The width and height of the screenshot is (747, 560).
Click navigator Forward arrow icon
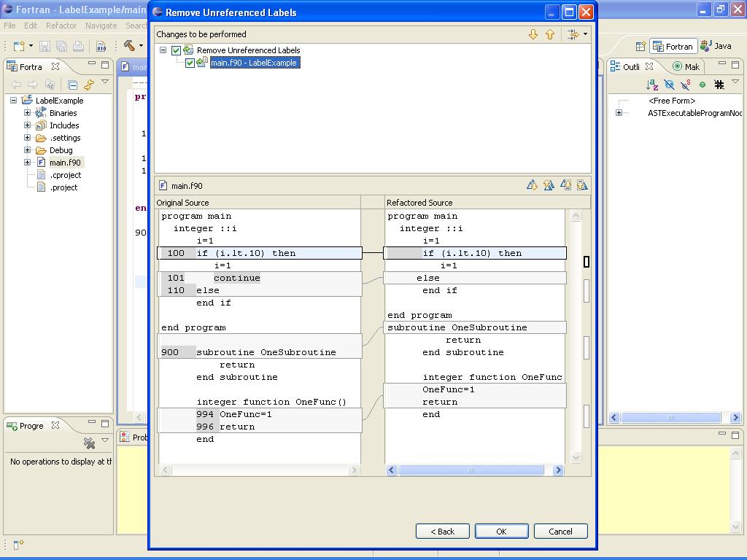pos(32,85)
